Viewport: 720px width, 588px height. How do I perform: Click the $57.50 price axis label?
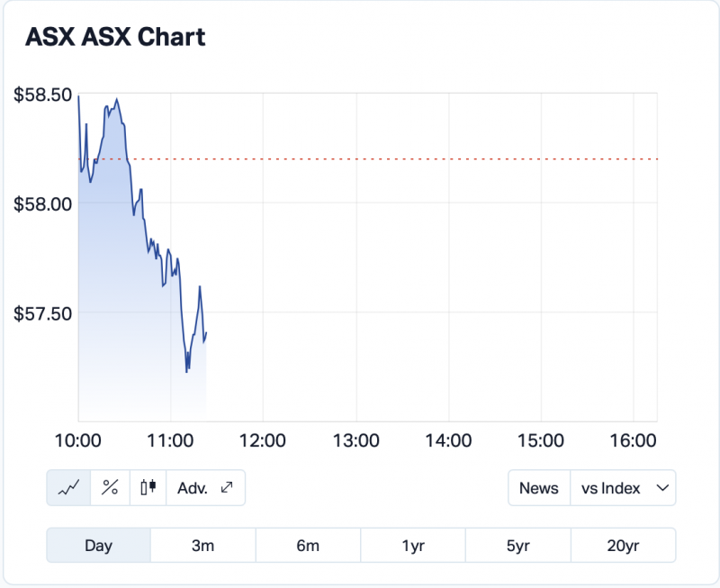point(43,313)
